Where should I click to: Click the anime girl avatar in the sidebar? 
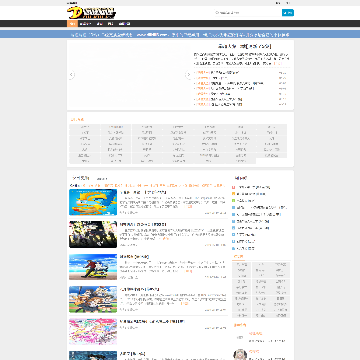239,354
